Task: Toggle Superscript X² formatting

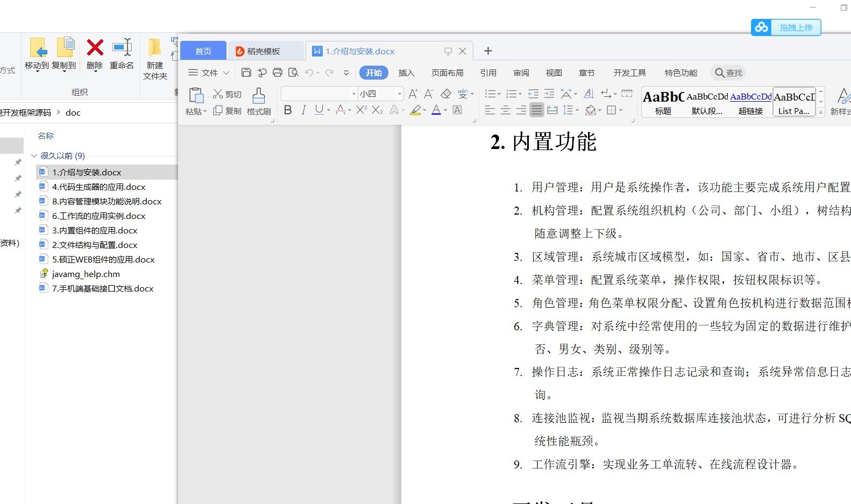Action: (x=361, y=110)
